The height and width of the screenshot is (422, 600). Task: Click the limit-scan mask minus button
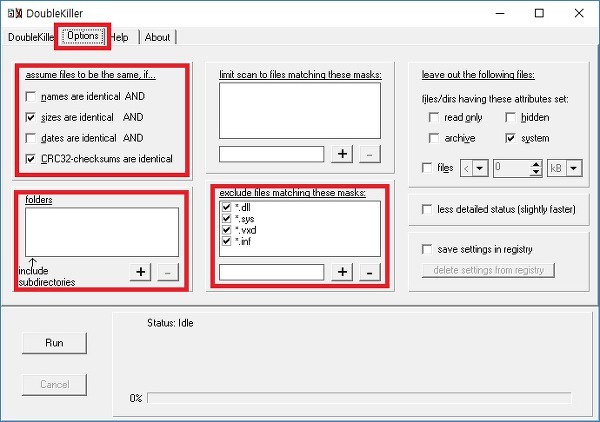[370, 154]
